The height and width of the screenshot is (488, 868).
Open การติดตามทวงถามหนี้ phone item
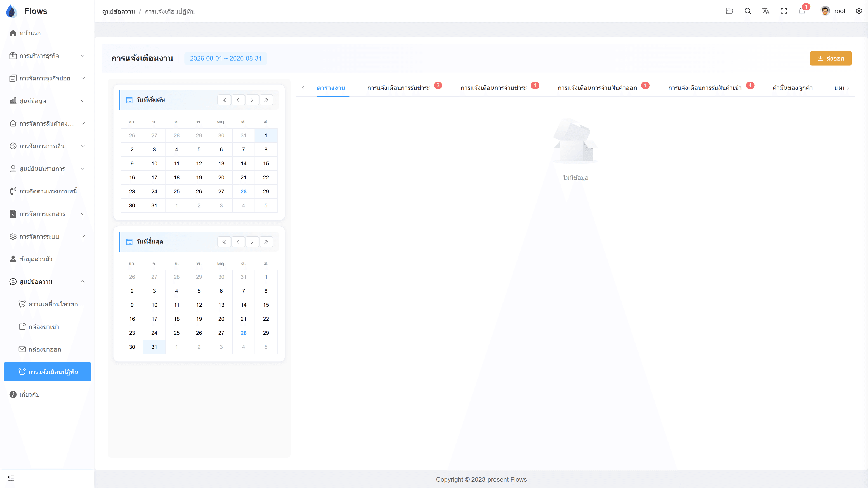point(47,191)
